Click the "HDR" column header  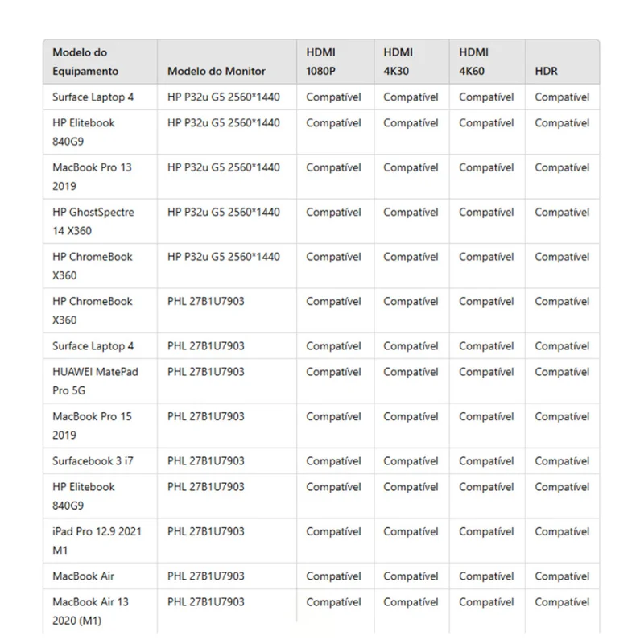click(x=562, y=62)
